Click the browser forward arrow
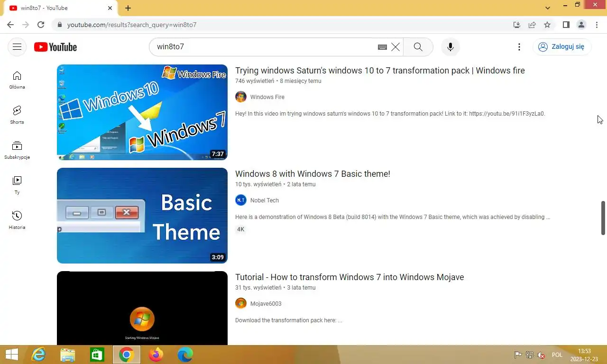Viewport: 607px width, 364px height. pos(26,25)
